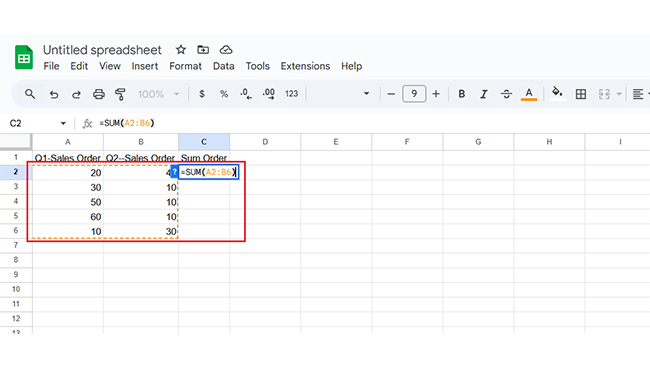Select row 7 header
The width and height of the screenshot is (650, 368).
(16, 245)
